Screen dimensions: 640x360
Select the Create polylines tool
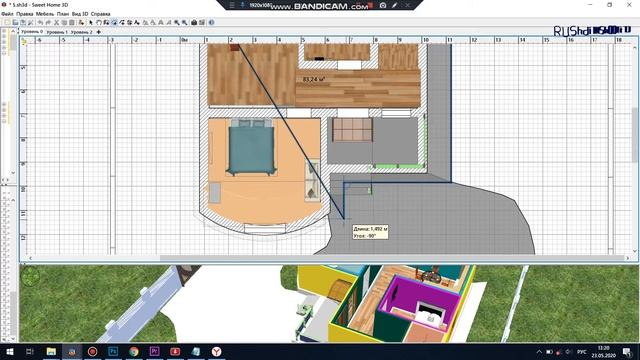pos(122,22)
